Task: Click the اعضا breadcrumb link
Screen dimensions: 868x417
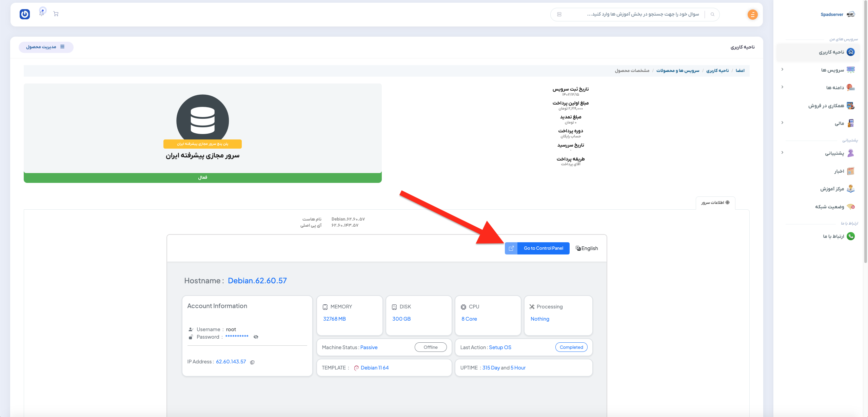Action: (x=740, y=71)
